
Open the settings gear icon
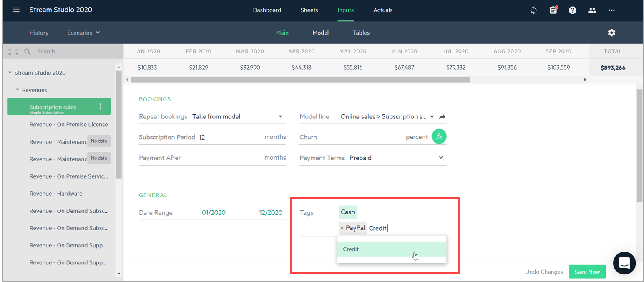[x=611, y=33]
